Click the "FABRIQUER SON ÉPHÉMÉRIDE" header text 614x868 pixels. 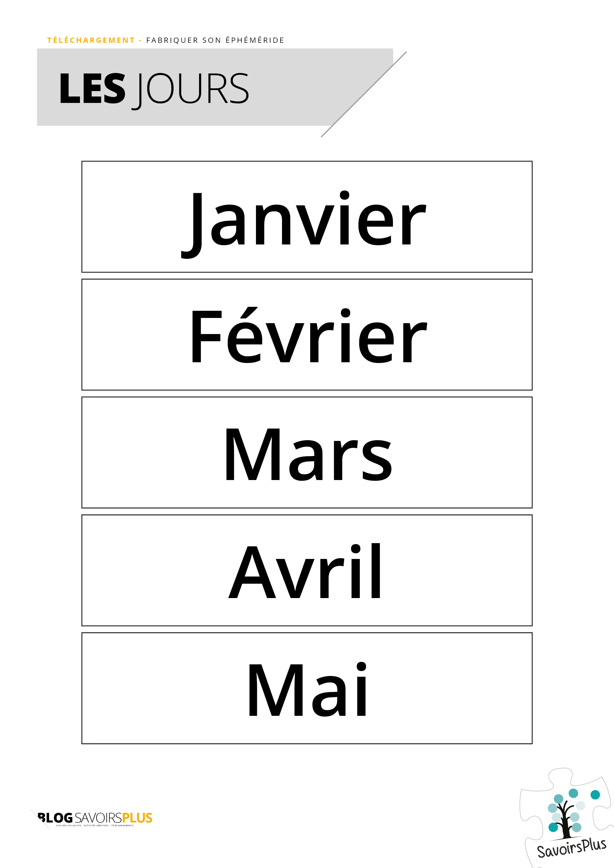[x=215, y=40]
